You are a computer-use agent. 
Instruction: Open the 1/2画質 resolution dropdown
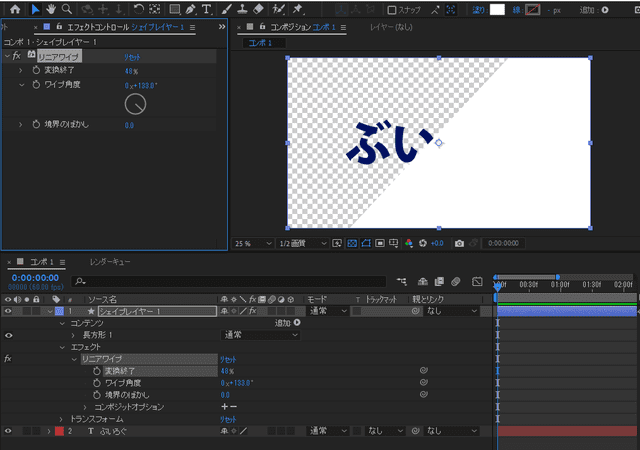click(x=303, y=243)
